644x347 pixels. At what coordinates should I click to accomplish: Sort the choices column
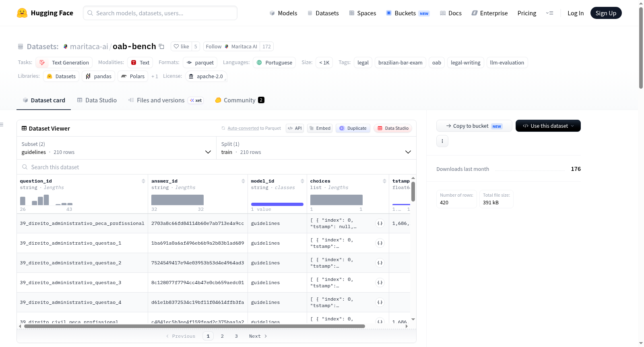tap(384, 181)
